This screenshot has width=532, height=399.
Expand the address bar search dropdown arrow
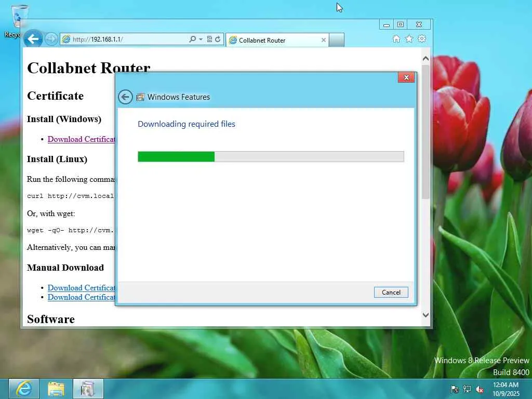(201, 39)
